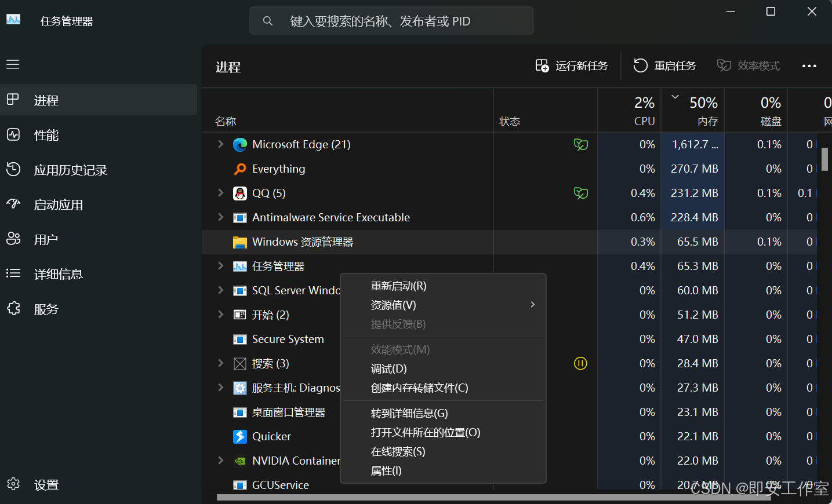Select 打开文件所在的位置(O) menu entry
The width and height of the screenshot is (832, 504).
(444, 433)
